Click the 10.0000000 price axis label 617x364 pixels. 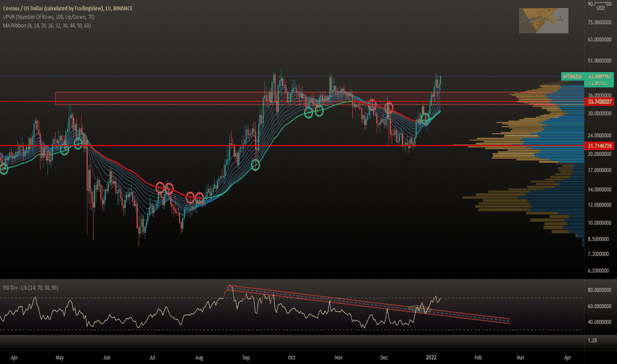pyautogui.click(x=599, y=223)
